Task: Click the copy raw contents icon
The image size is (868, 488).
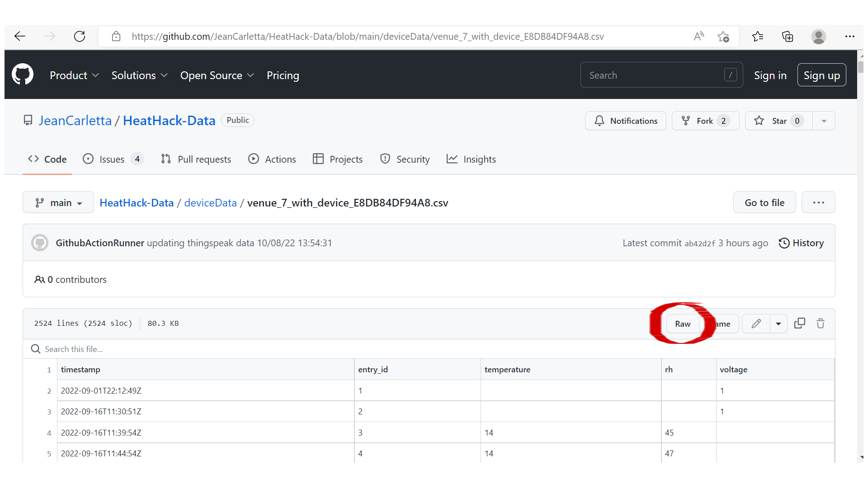Action: click(x=799, y=324)
